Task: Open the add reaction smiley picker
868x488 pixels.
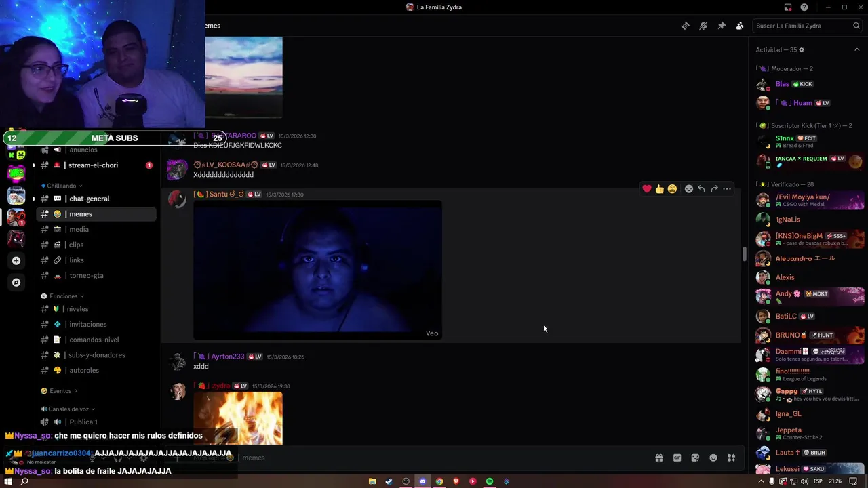Action: point(689,189)
